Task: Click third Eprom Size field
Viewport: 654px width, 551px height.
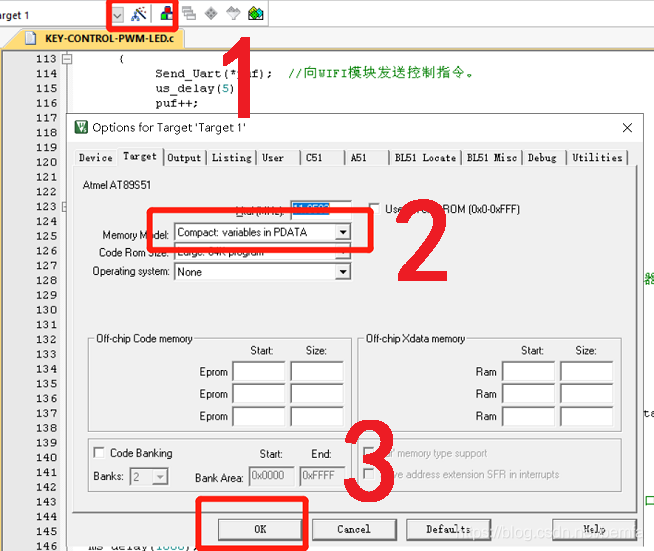Action: pyautogui.click(x=317, y=416)
